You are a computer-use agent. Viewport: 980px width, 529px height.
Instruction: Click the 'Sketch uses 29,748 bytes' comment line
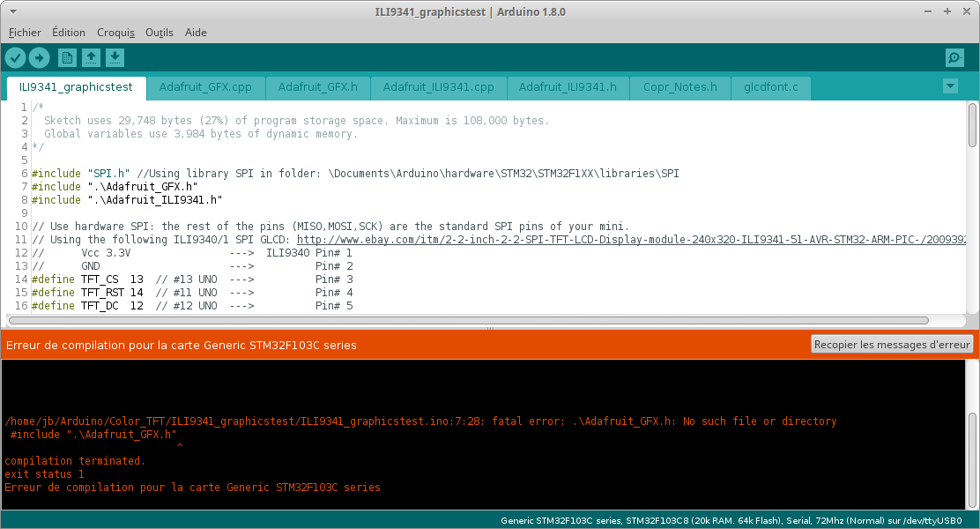(296, 121)
